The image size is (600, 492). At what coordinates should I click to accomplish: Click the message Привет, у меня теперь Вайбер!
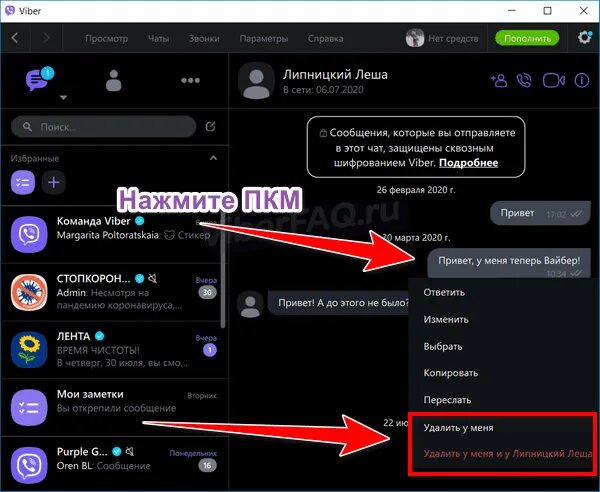point(509,264)
